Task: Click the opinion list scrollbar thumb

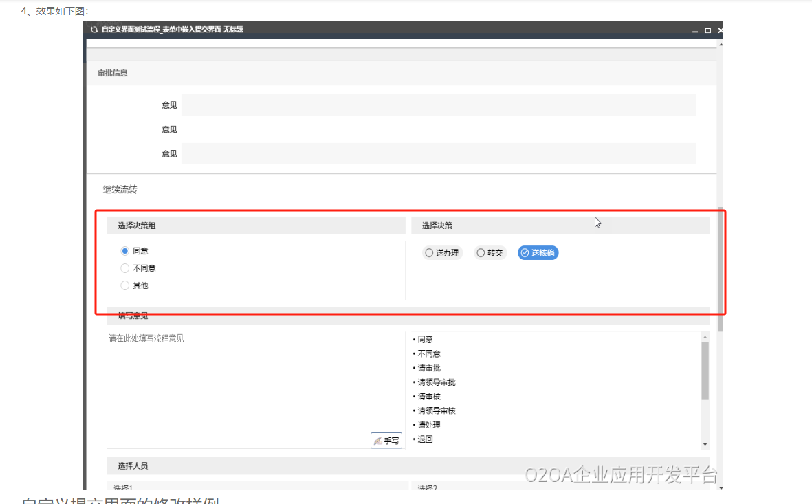Action: point(705,371)
